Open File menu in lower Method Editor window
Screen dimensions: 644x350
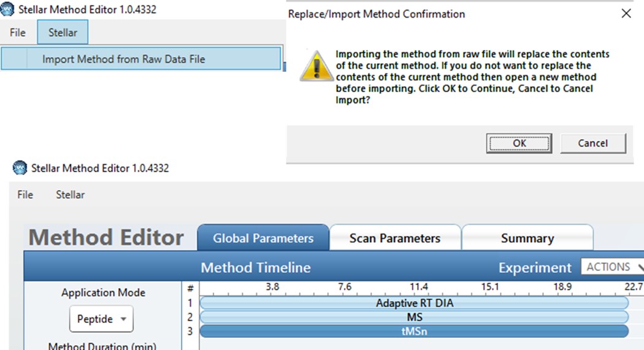(25, 194)
